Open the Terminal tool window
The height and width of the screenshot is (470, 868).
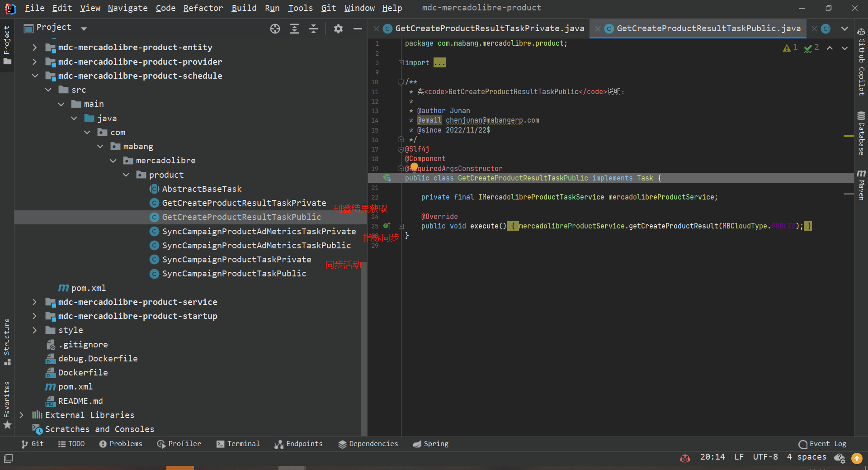click(x=238, y=444)
